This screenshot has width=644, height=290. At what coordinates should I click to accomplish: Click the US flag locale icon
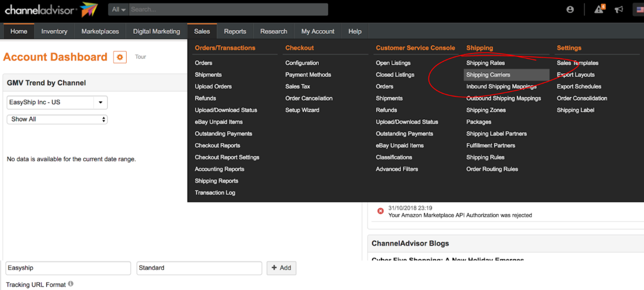click(640, 10)
